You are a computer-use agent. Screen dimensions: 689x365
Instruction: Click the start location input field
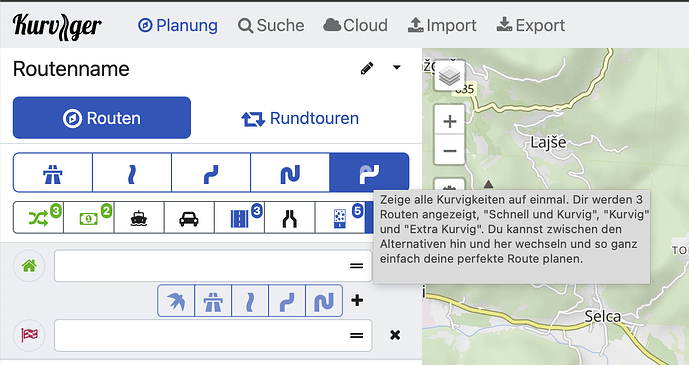point(213,266)
